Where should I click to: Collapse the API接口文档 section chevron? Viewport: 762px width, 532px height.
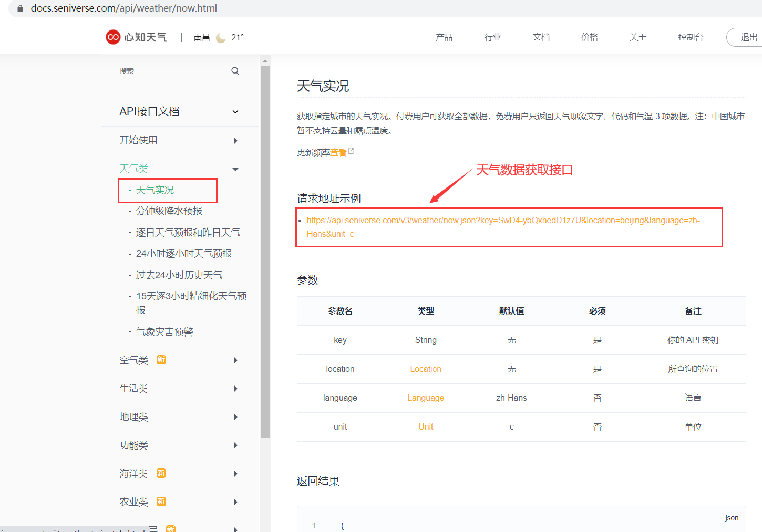[235, 112]
